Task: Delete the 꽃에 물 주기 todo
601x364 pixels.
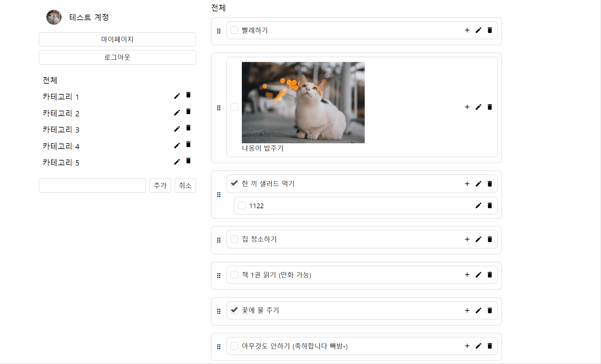Action: [490, 310]
